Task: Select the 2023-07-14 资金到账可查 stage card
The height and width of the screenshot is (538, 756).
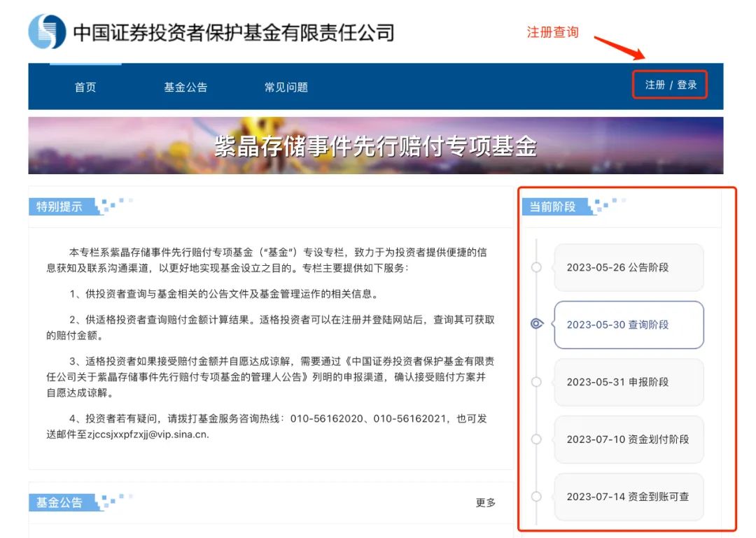Action: [x=629, y=497]
